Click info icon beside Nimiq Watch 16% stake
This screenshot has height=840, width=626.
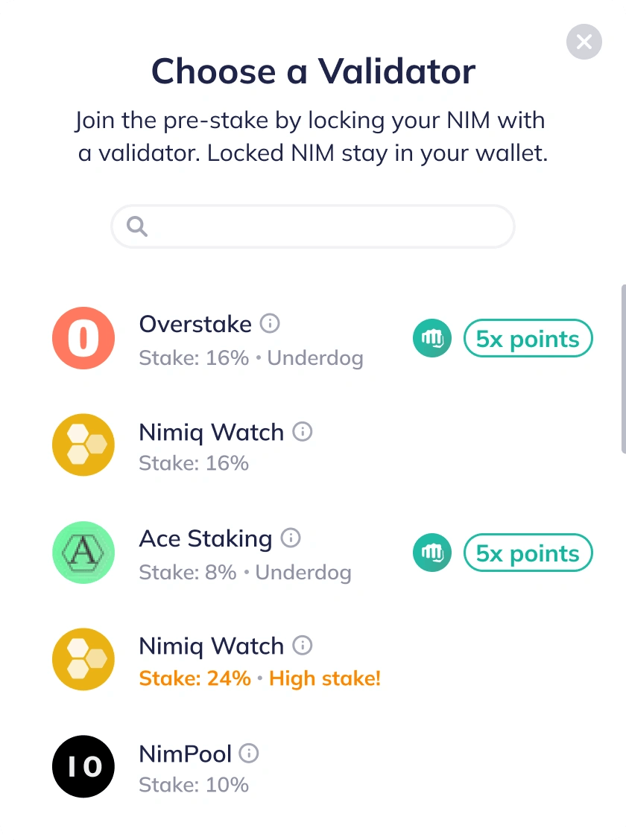pos(303,431)
